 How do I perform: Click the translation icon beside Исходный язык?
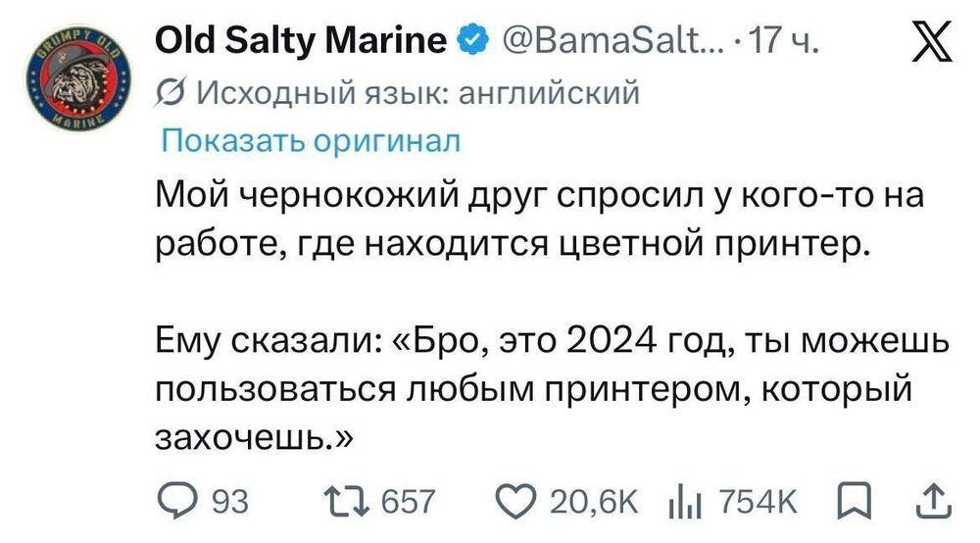[x=170, y=93]
